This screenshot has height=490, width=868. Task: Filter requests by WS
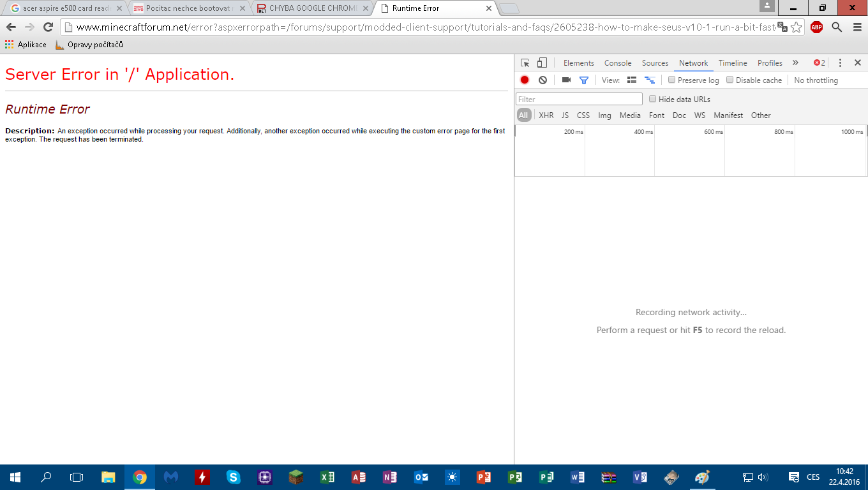pos(700,115)
